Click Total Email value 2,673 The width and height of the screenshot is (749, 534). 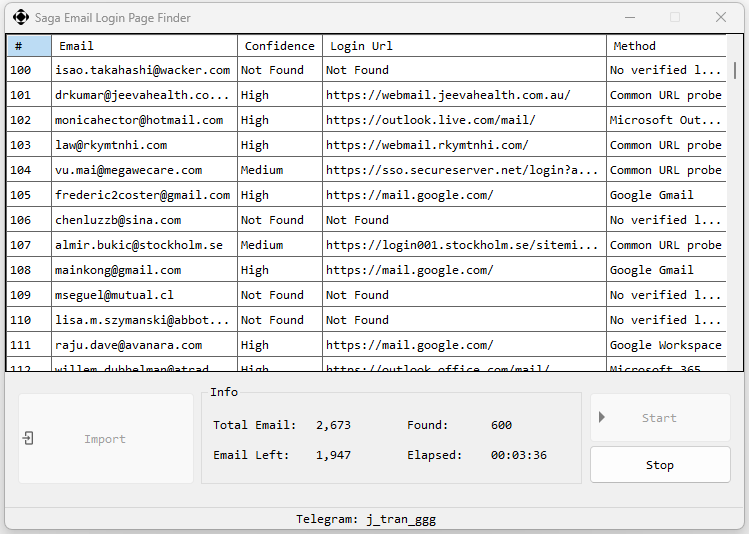pos(333,425)
